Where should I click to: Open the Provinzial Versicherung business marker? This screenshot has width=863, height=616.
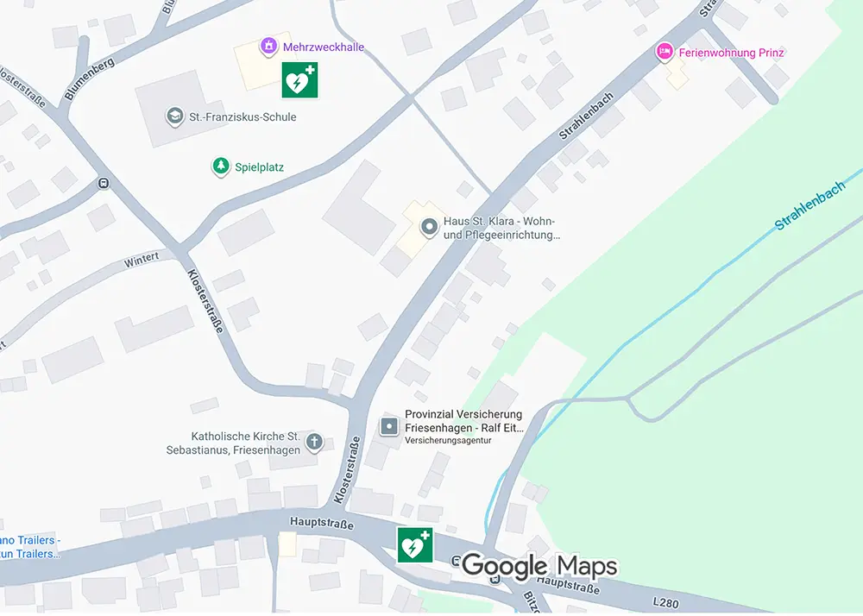pyautogui.click(x=389, y=426)
